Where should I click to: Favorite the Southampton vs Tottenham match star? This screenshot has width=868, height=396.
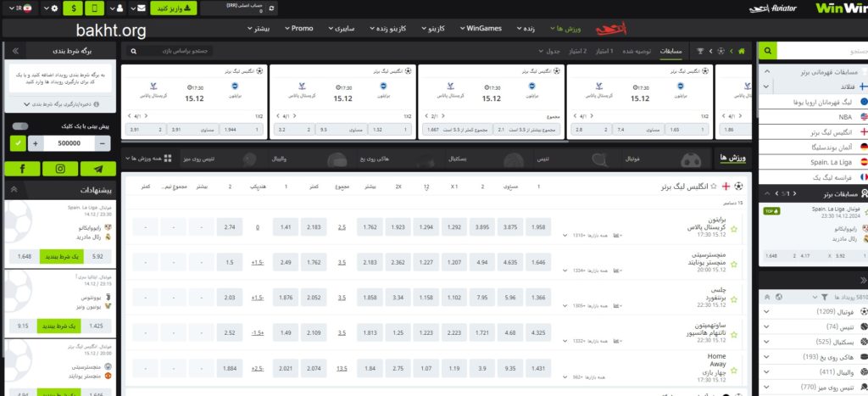pos(734,335)
